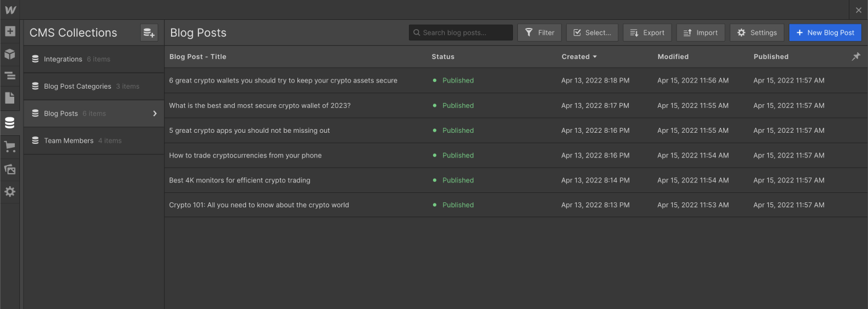
Task: Open the Filter options
Action: point(540,33)
